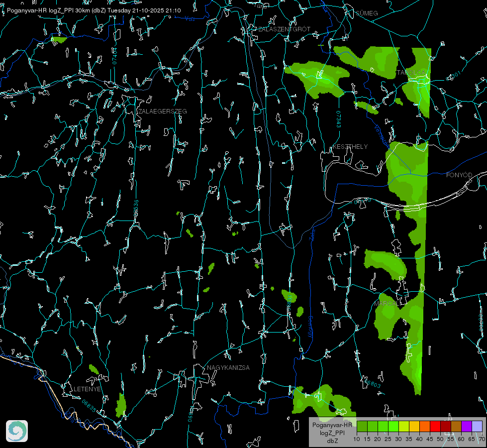Click the road number 06536 label
Image resolution: width=487 pixels, height=448 pixels.
[x=136, y=208]
